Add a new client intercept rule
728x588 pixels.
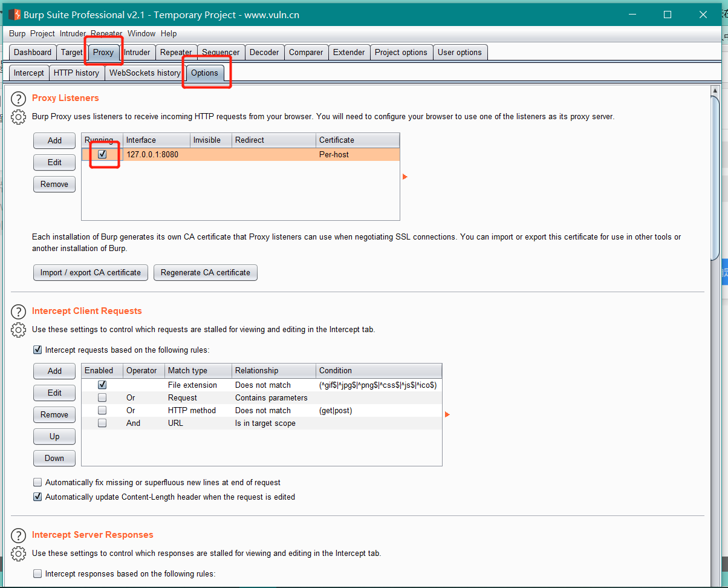[x=54, y=371]
